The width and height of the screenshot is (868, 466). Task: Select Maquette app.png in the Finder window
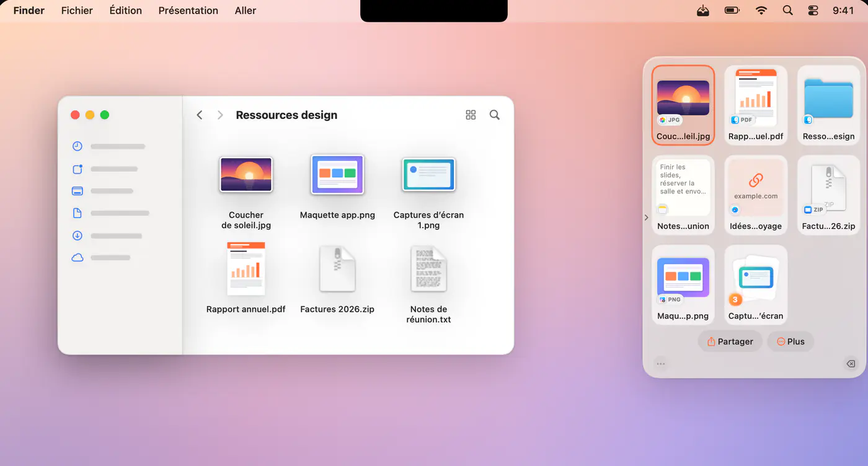[x=337, y=188]
